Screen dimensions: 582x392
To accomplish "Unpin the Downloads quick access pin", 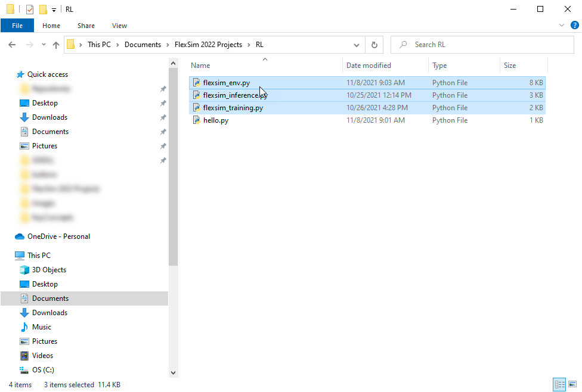I will click(163, 117).
